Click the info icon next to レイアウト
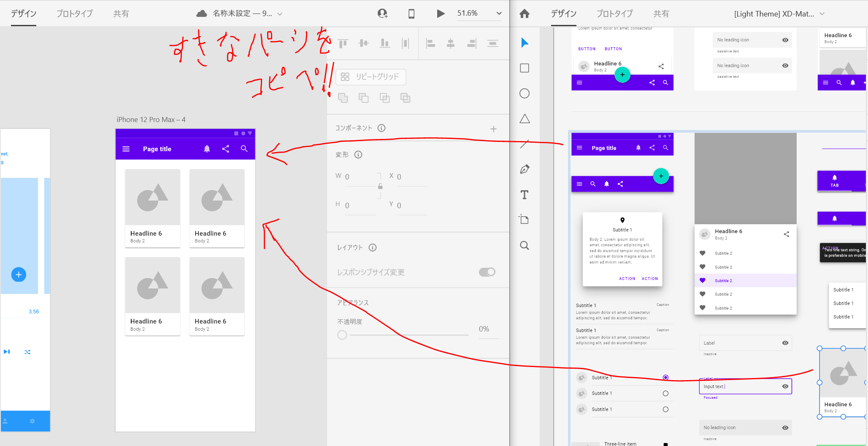 pos(373,247)
